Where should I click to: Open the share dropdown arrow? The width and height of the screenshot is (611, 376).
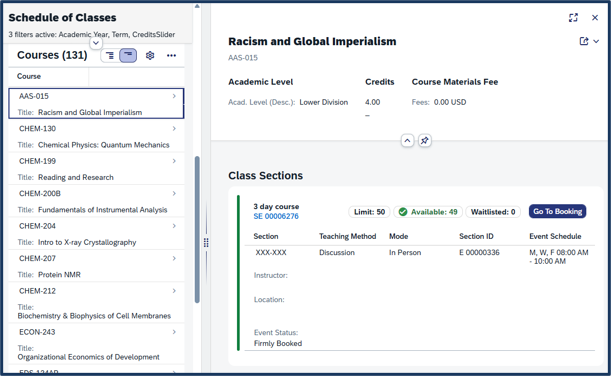pyautogui.click(x=596, y=41)
